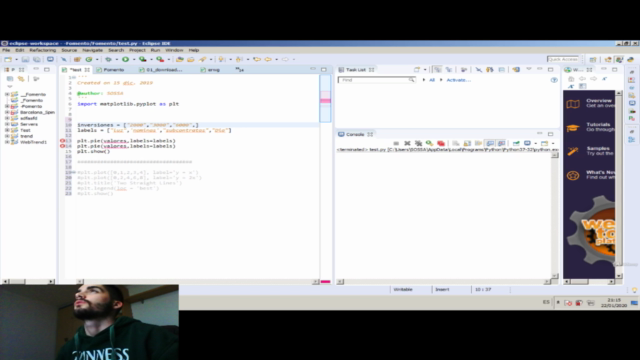Viewport: 640px width, 360px height.
Task: Toggle Scroll Lock in the Console toolbar
Action: pyautogui.click(x=467, y=143)
